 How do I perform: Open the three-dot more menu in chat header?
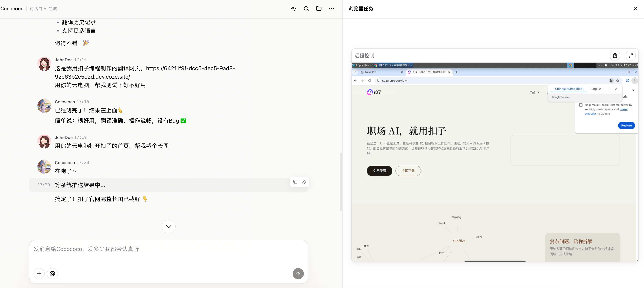coord(331,9)
